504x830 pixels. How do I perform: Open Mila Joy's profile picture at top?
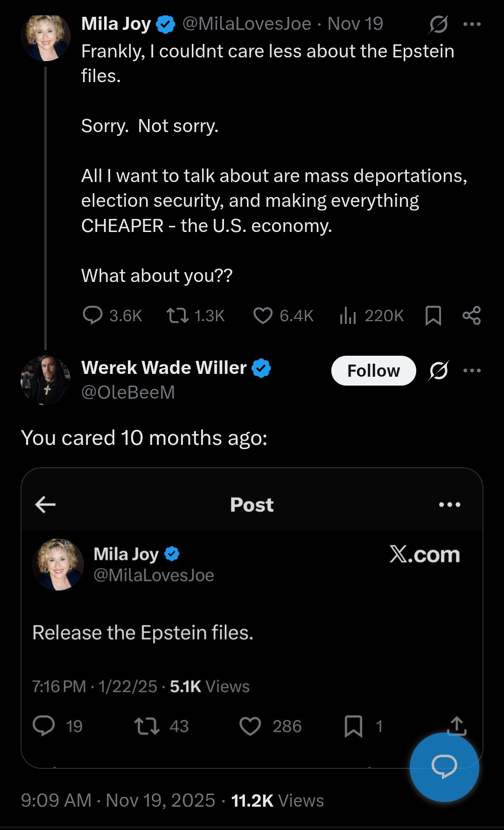pyautogui.click(x=45, y=38)
